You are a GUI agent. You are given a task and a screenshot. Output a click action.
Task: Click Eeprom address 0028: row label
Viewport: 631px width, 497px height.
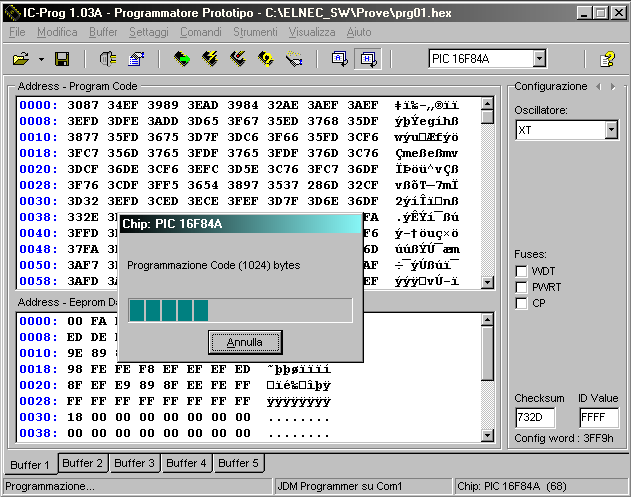tap(39, 401)
